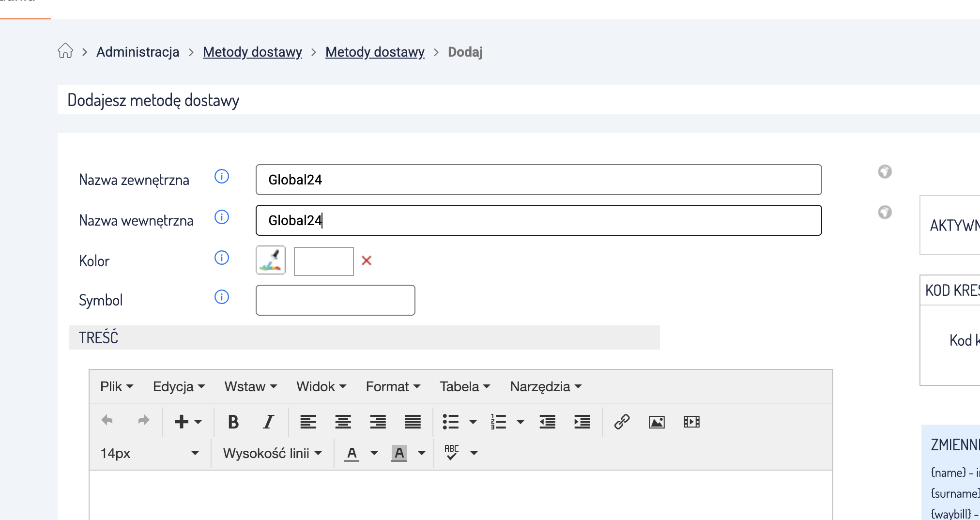Open the Wstaw menu

click(250, 386)
